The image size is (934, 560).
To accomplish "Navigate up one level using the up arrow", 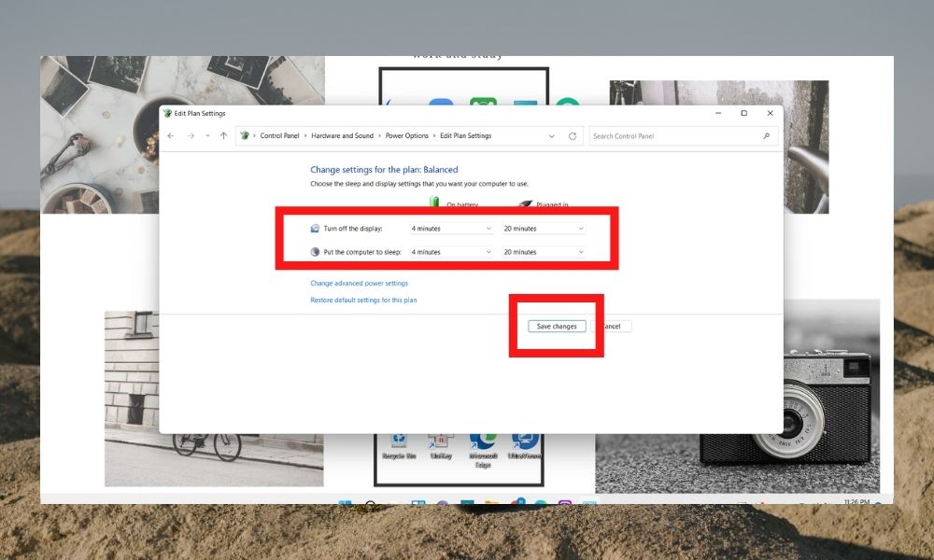I will [224, 135].
